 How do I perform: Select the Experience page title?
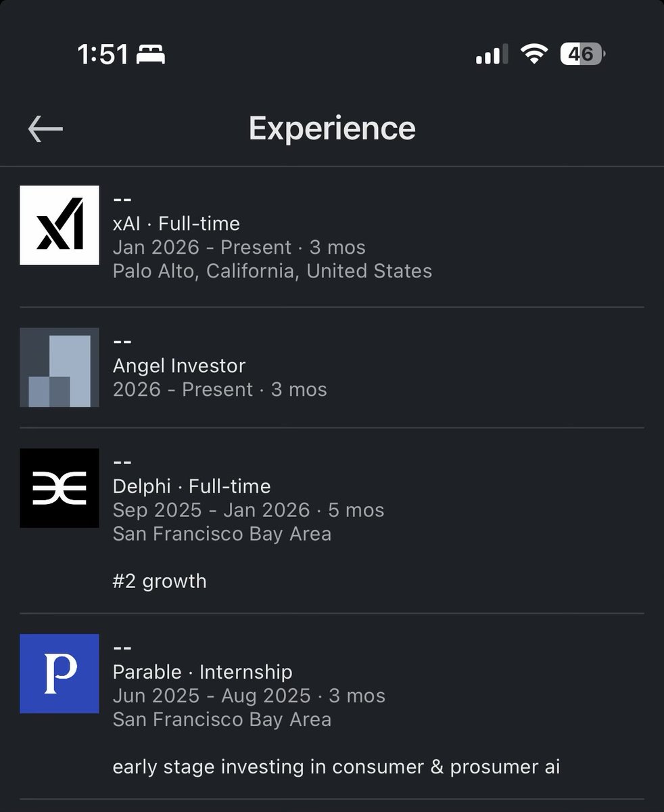[332, 128]
